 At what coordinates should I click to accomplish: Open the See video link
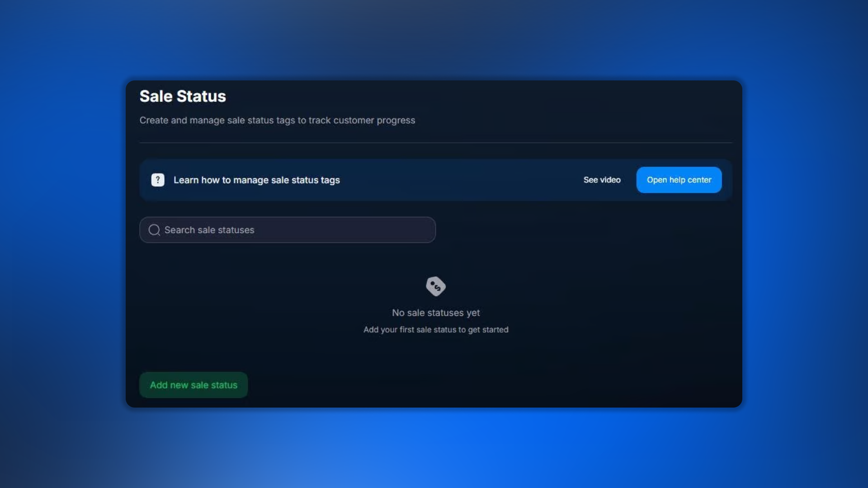[x=602, y=180]
